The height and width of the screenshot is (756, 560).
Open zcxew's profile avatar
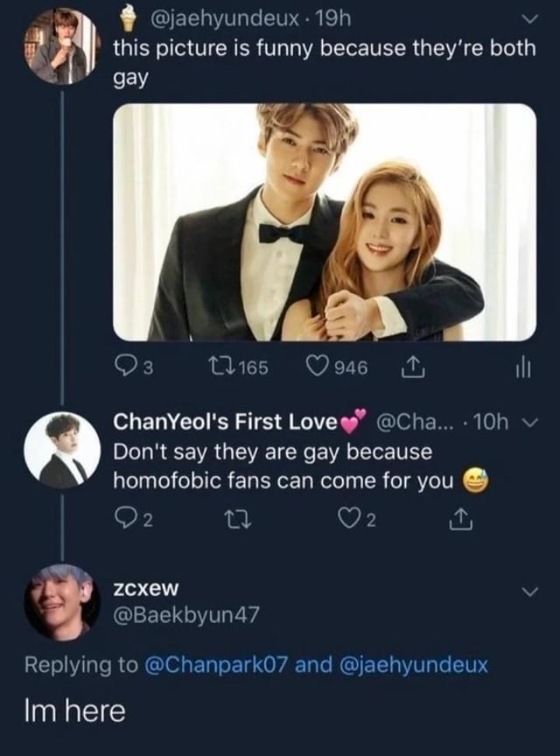[61, 602]
